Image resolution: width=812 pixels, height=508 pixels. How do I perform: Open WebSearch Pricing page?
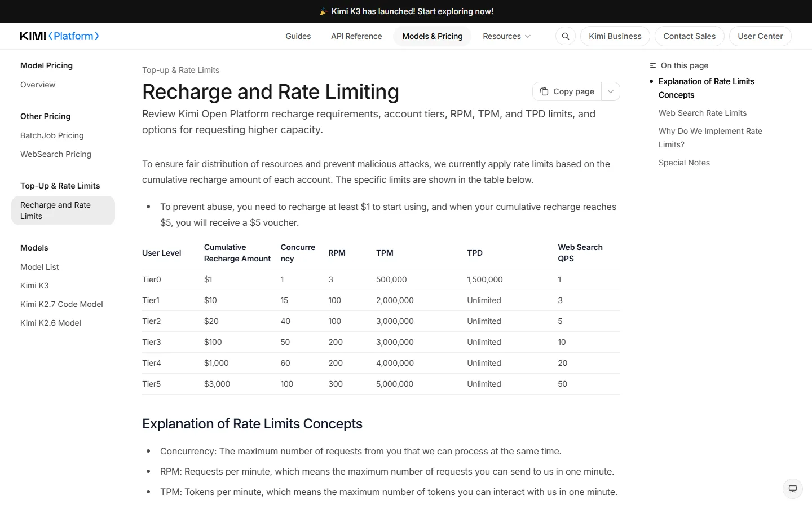56,154
